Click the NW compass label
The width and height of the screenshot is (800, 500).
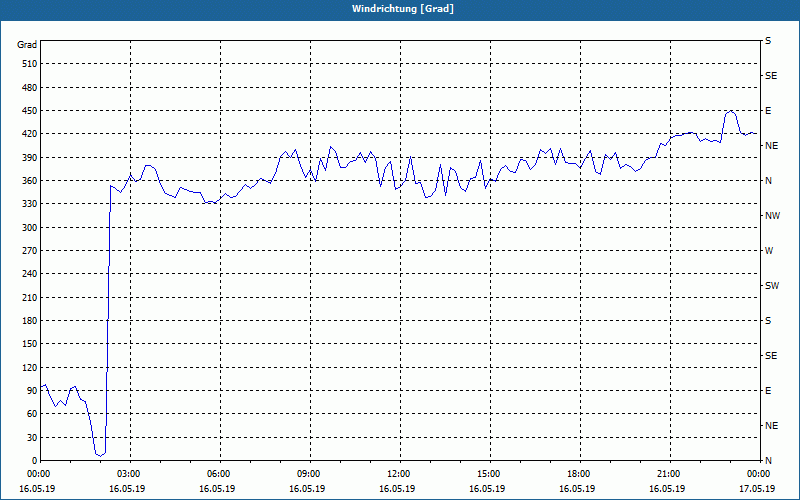pyautogui.click(x=772, y=216)
